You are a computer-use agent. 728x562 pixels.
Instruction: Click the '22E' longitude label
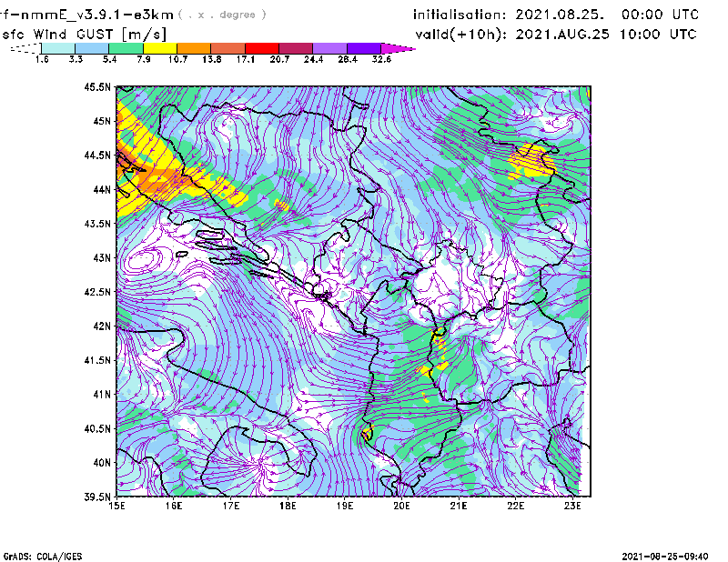[515, 506]
